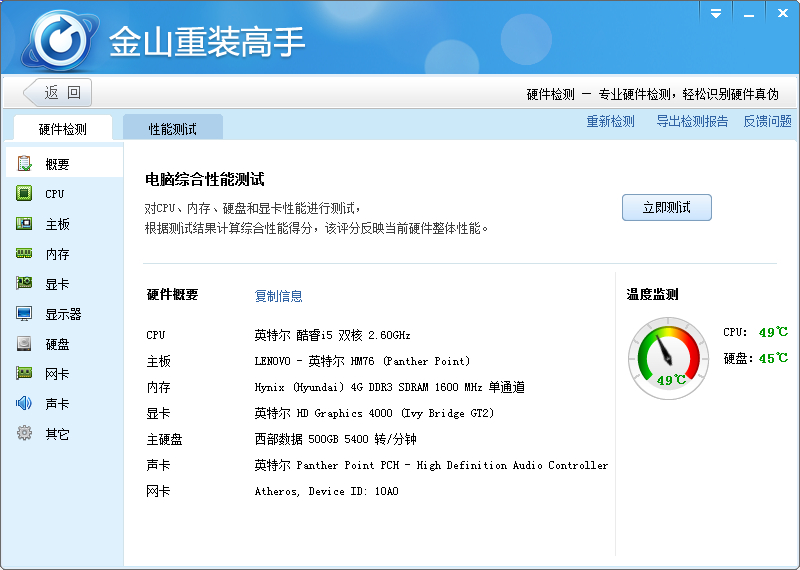The height and width of the screenshot is (570, 800).
Task: Click the 硬件概要 heading
Action: (x=172, y=294)
